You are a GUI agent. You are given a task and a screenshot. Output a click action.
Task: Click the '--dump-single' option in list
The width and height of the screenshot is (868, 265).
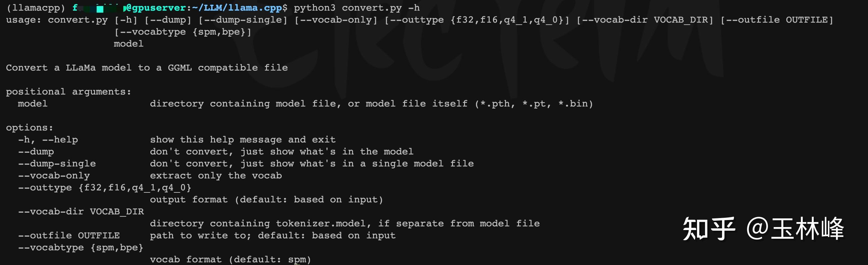[x=57, y=164]
